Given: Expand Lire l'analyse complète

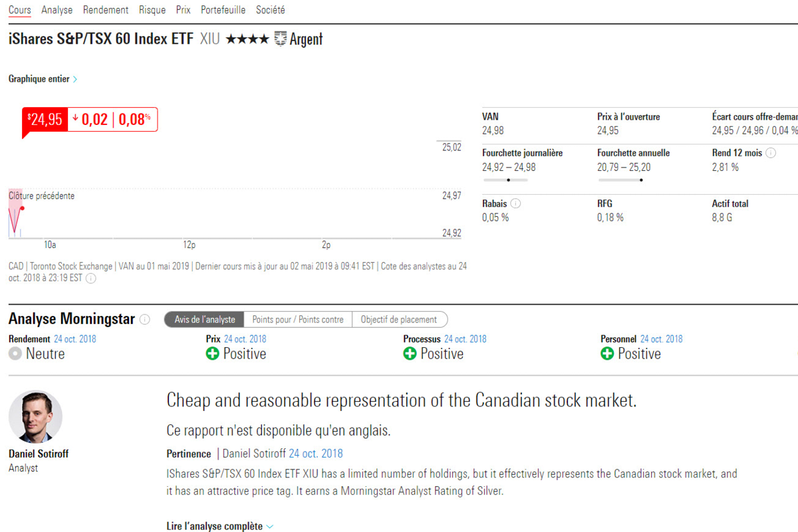Looking at the screenshot, I should pos(219,526).
